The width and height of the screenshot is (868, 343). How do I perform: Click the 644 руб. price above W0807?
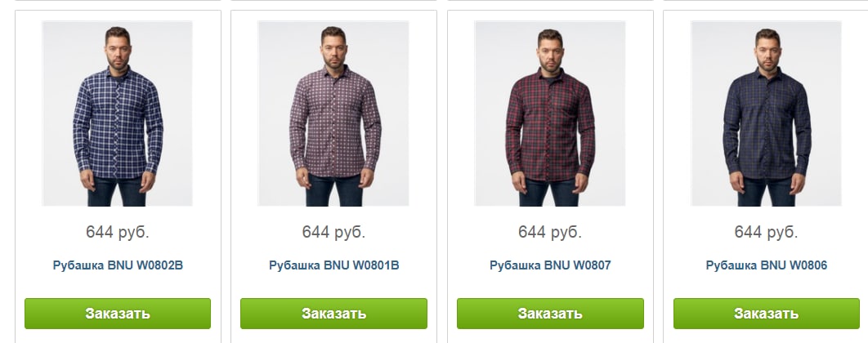[550, 233]
